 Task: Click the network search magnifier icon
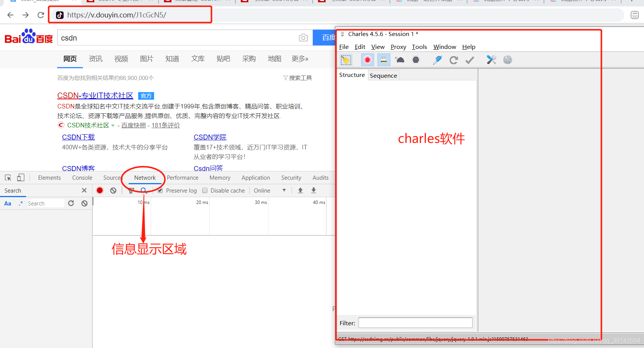(143, 190)
